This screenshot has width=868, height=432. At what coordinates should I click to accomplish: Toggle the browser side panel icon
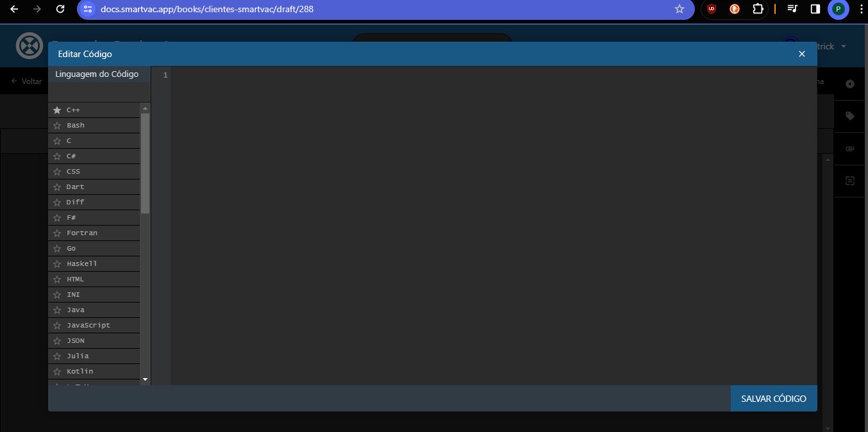point(815,9)
